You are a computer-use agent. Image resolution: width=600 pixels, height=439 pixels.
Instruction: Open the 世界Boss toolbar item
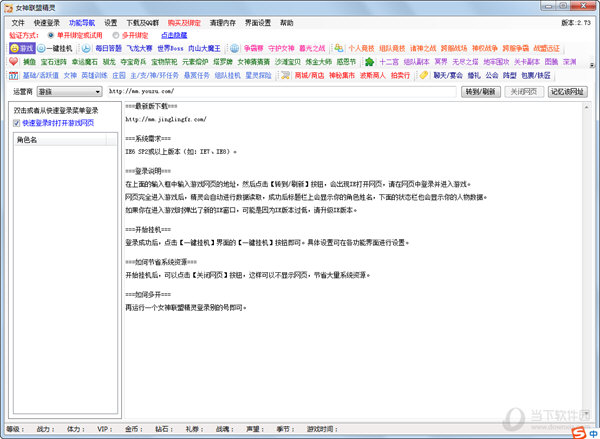pos(170,49)
